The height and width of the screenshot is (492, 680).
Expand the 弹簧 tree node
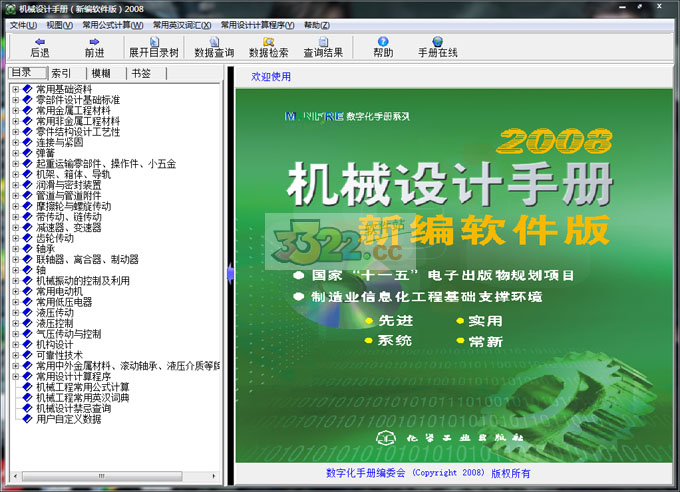(x=16, y=153)
